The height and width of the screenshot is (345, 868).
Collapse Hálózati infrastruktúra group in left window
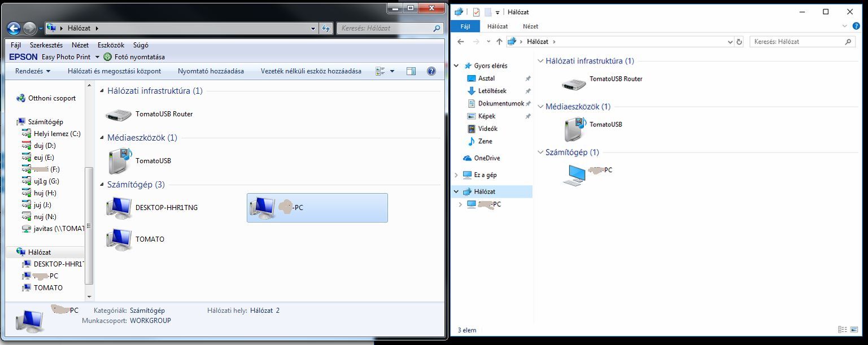(x=102, y=91)
